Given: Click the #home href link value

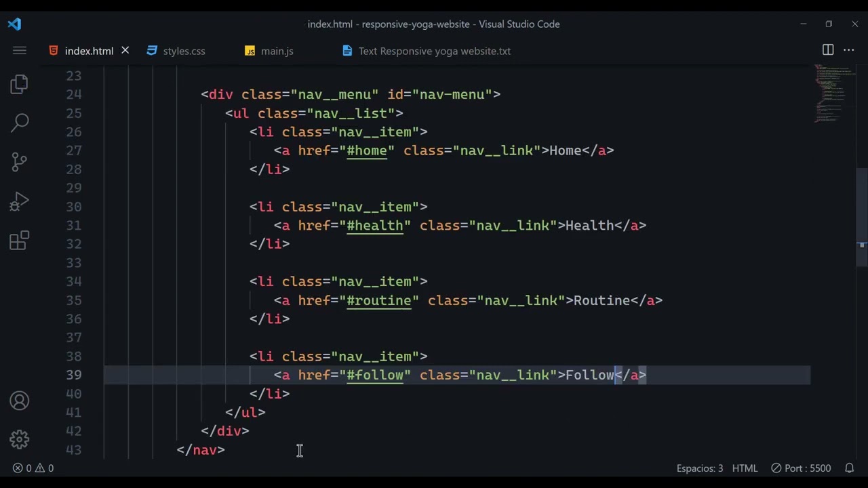Looking at the screenshot, I should [x=367, y=150].
